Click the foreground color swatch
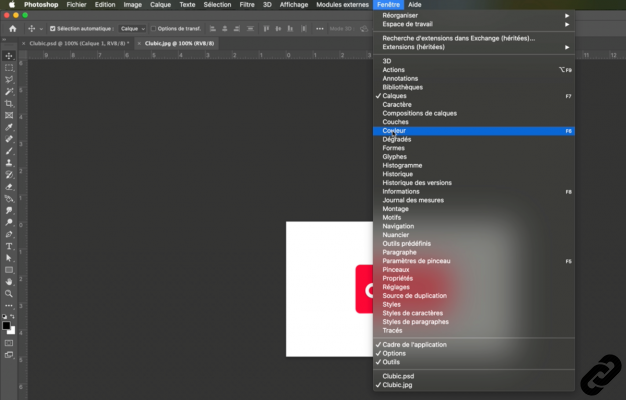626x400 pixels. coord(6,326)
